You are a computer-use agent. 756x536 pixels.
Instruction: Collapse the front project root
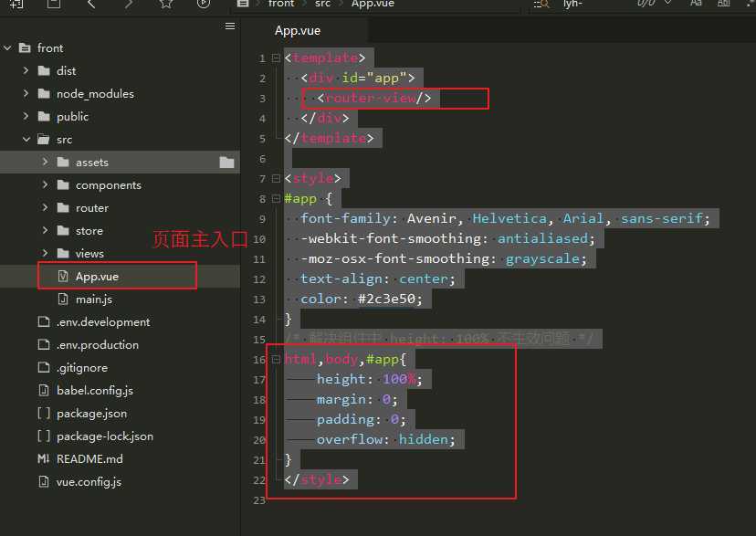pos(7,47)
